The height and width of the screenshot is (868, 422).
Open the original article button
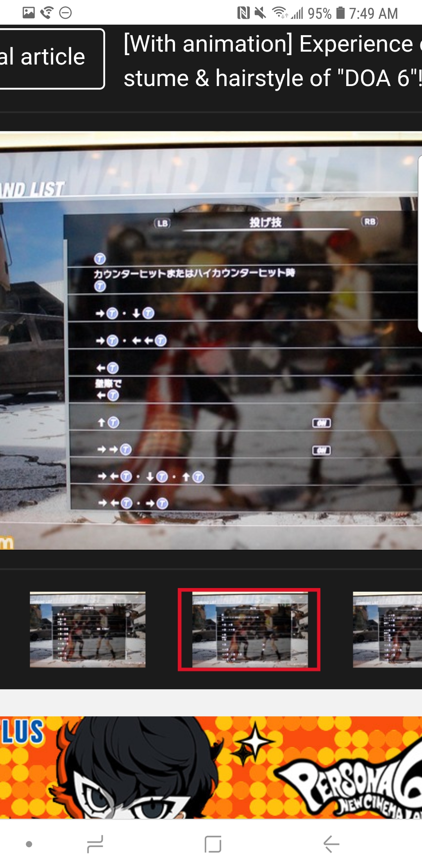coord(52,59)
